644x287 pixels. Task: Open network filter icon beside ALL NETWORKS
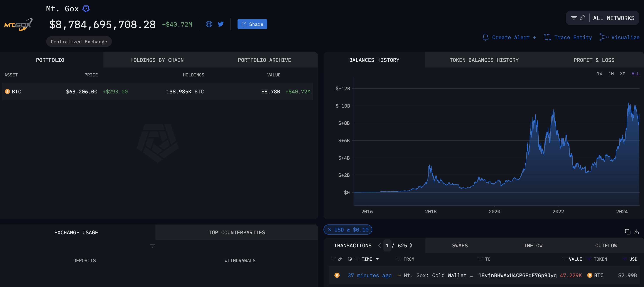574,18
